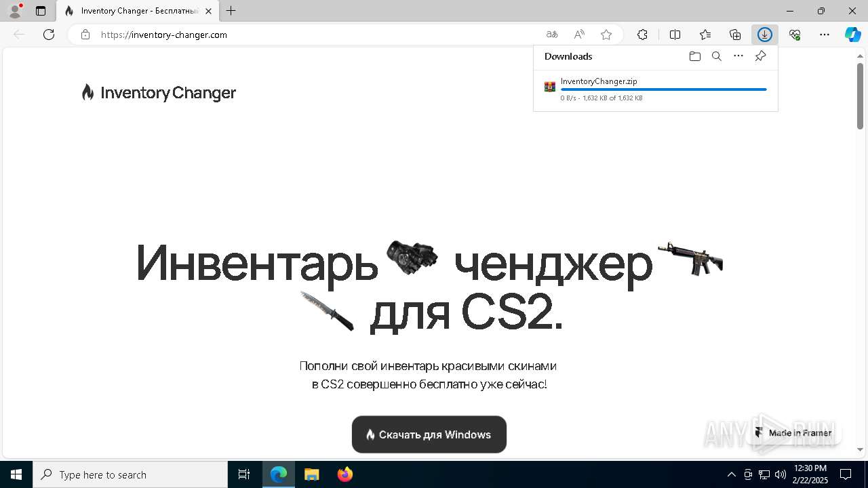Open Settings and more ellipsis menu
868x488 pixels.
825,35
